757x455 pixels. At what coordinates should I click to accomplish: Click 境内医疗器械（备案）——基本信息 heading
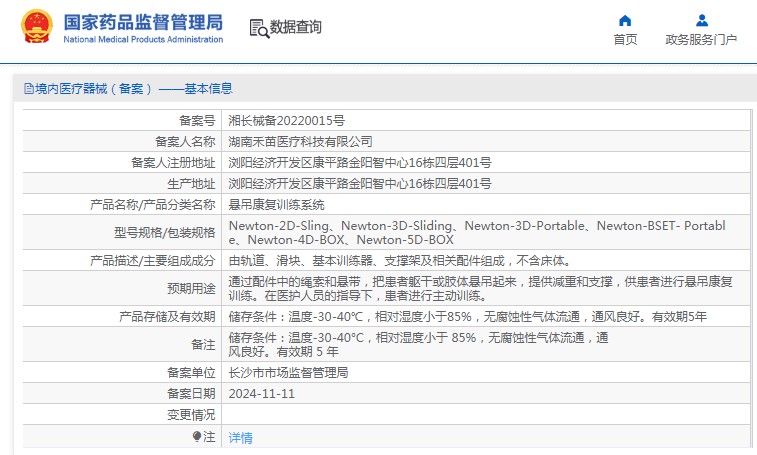[134, 89]
